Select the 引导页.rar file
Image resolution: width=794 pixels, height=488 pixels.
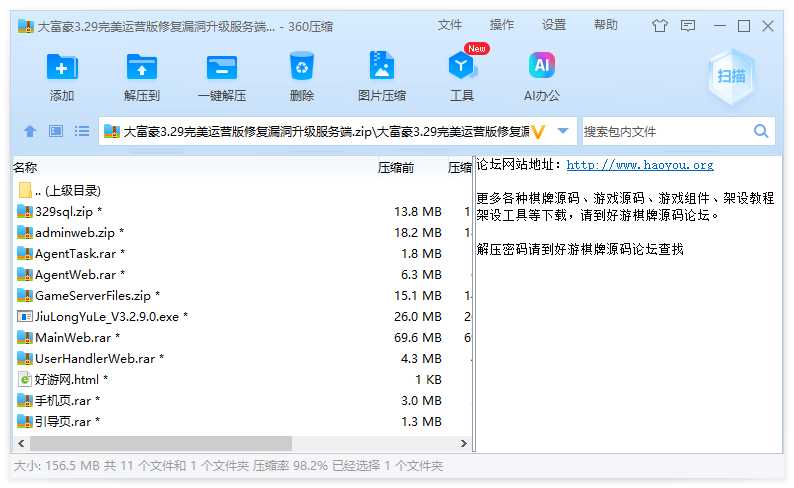click(242, 422)
